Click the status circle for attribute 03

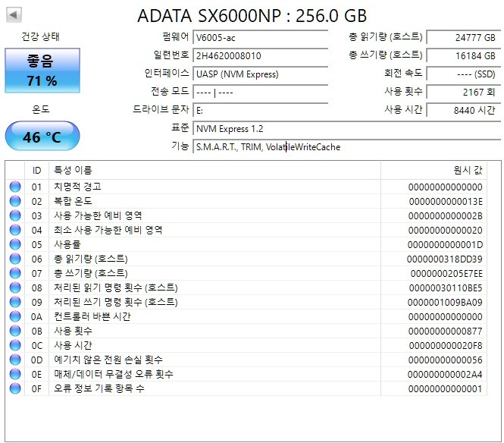point(15,215)
